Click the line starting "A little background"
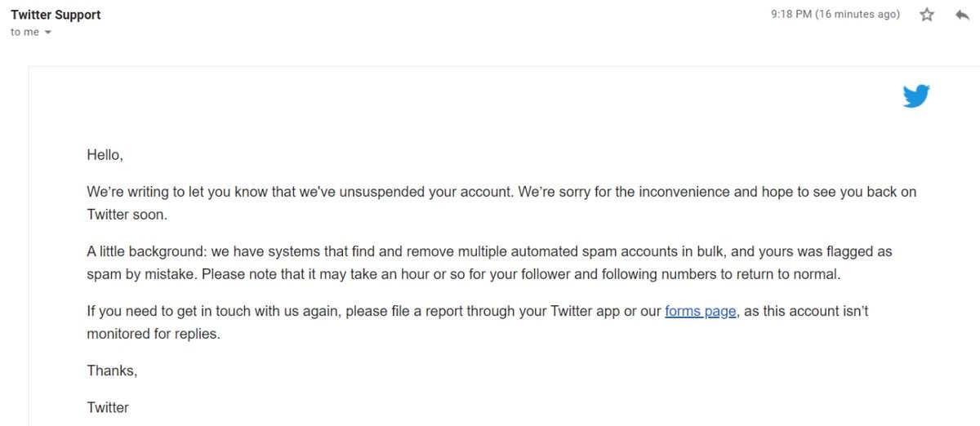980x426 pixels. [327, 252]
